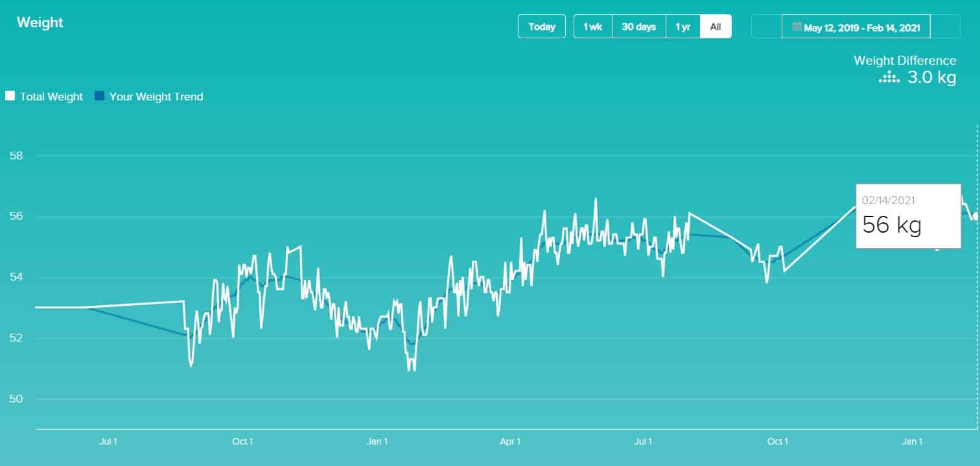
Task: Click the 58 label on the y-axis
Action: [x=16, y=156]
